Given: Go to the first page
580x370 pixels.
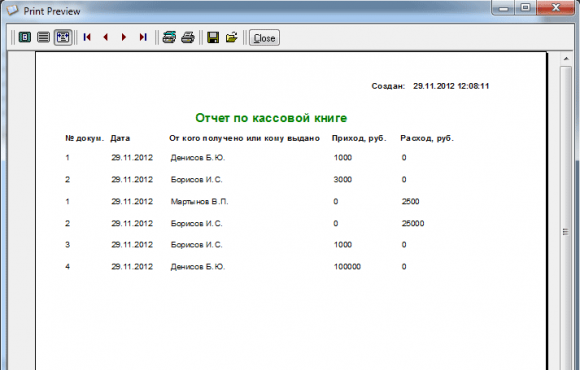Looking at the screenshot, I should point(87,37).
